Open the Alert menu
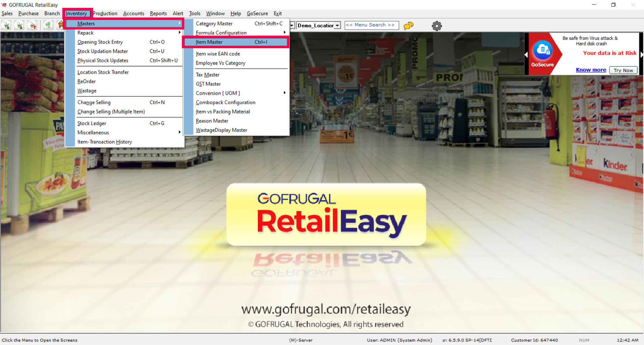 tap(178, 13)
